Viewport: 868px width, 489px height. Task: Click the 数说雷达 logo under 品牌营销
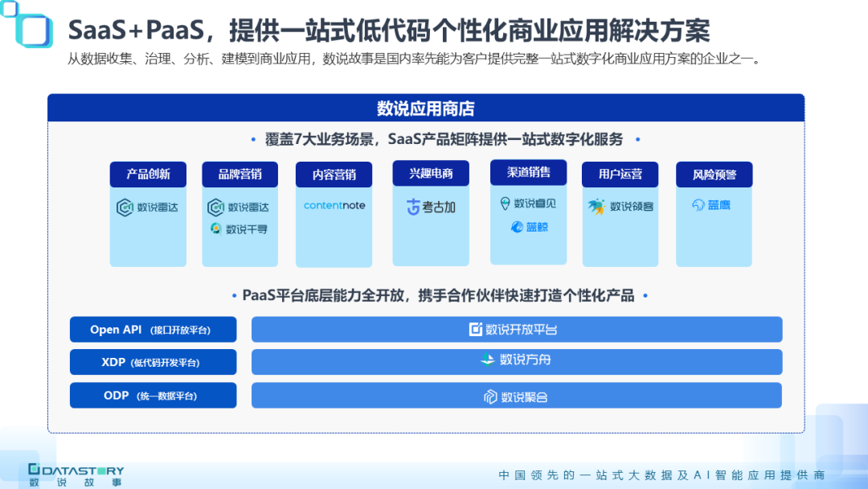238,208
